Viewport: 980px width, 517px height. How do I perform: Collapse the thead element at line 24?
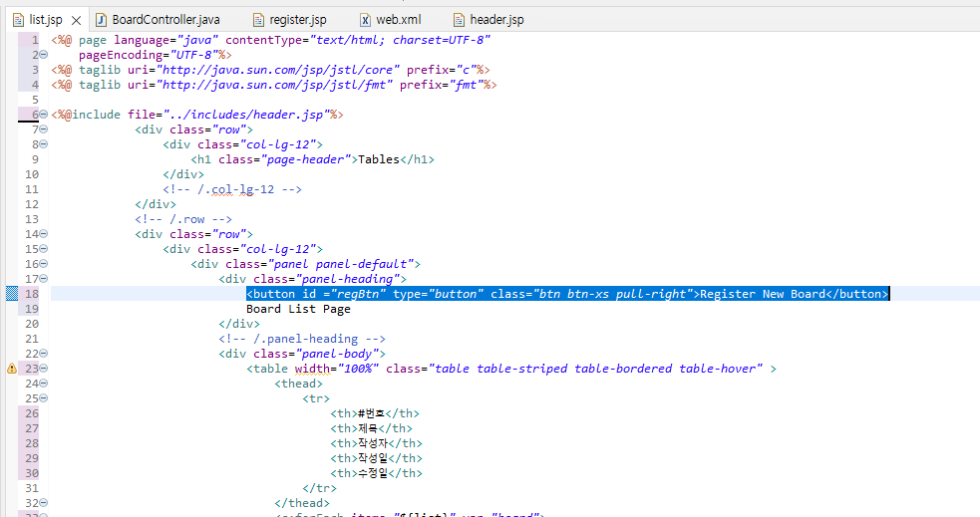pyautogui.click(x=44, y=384)
